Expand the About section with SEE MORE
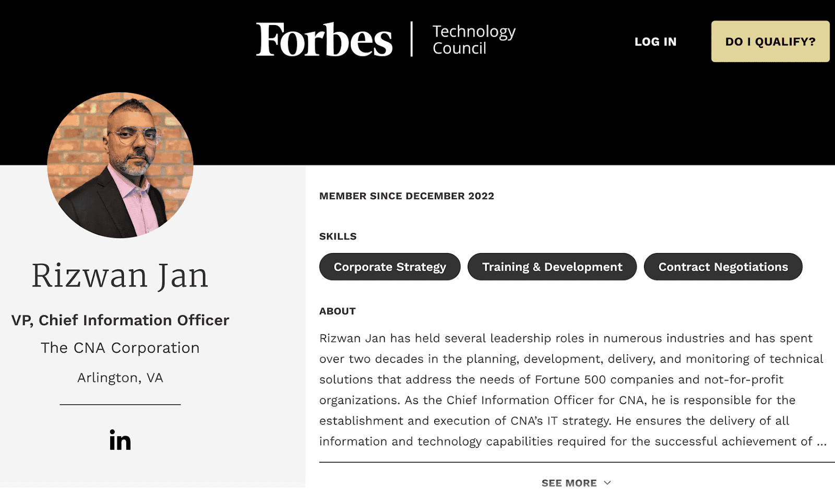The width and height of the screenshot is (835, 504). coord(569,483)
